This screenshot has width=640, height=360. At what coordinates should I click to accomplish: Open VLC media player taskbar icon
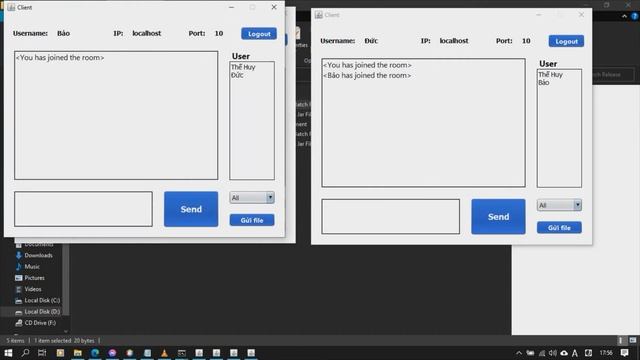(164, 353)
